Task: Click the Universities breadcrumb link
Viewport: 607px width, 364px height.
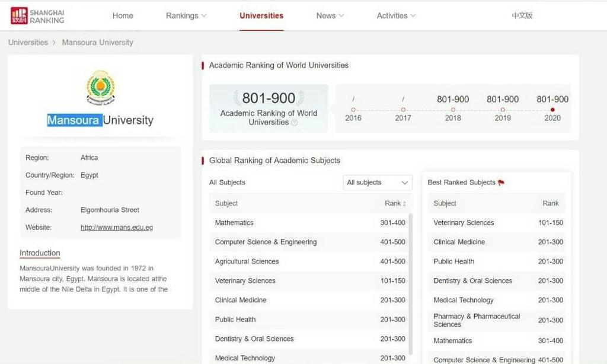Action: 28,43
